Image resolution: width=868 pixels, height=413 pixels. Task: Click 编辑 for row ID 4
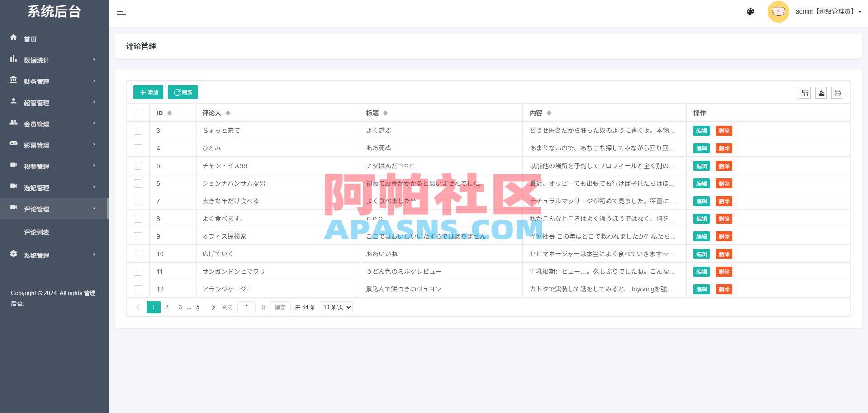702,148
